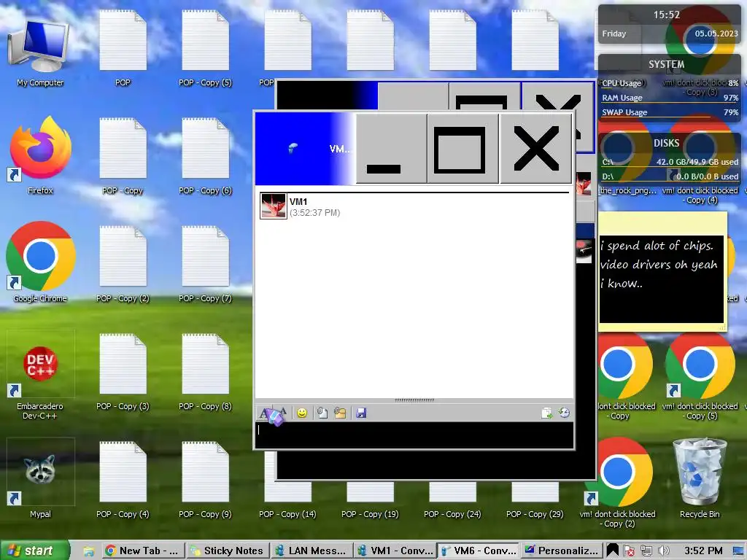747x560 pixels.
Task: Click the VM1 sender avatar thumbnail
Action: pos(273,206)
